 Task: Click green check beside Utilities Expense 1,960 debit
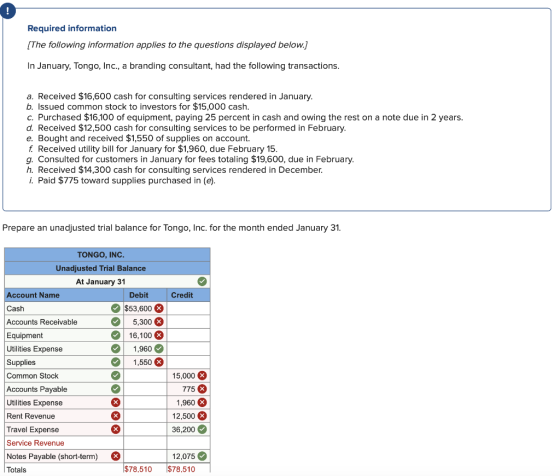(159, 349)
